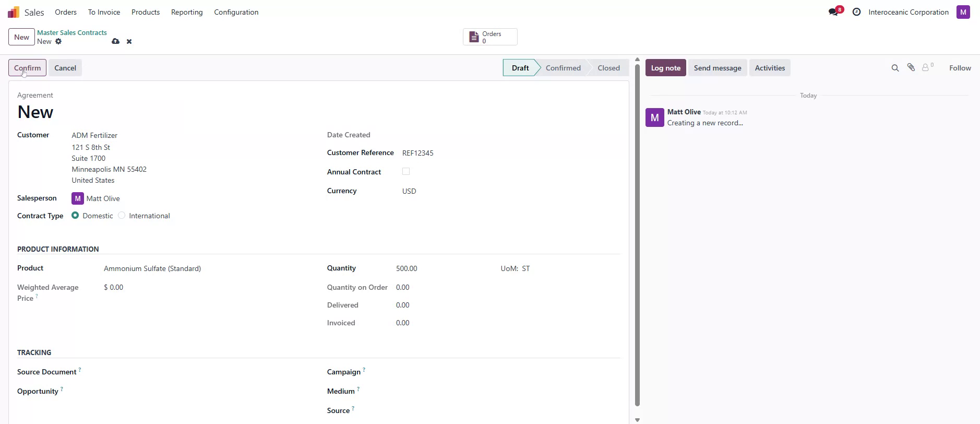Switch company via Interoceanic Corporation
This screenshot has height=424, width=980.
tap(909, 12)
